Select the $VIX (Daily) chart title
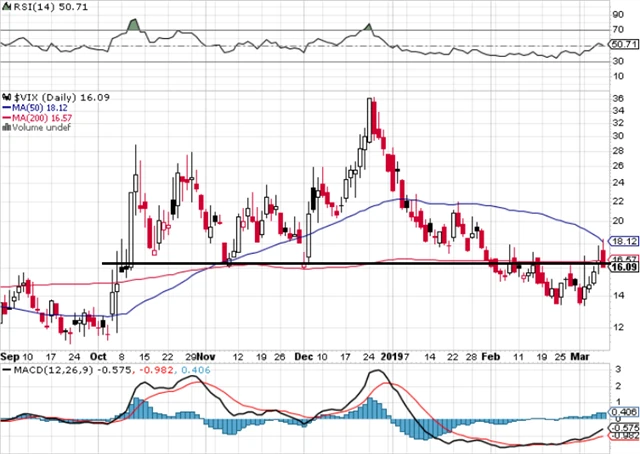The image size is (640, 454). [x=39, y=100]
